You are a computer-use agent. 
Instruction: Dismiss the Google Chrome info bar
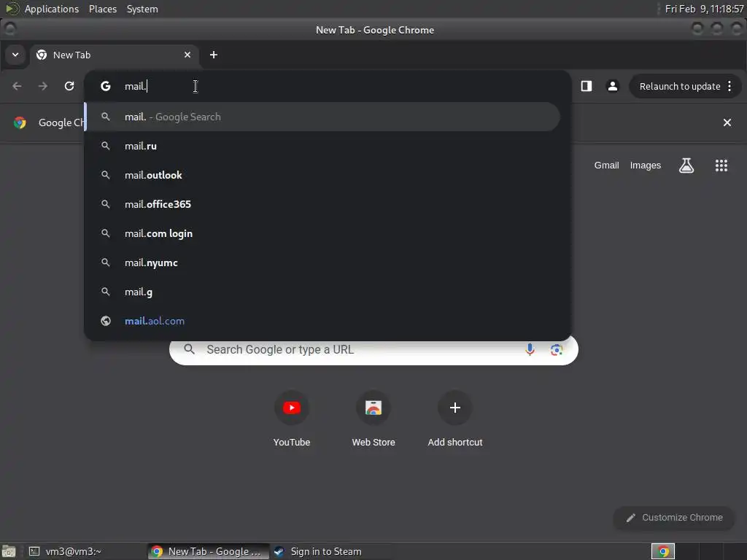click(x=727, y=122)
